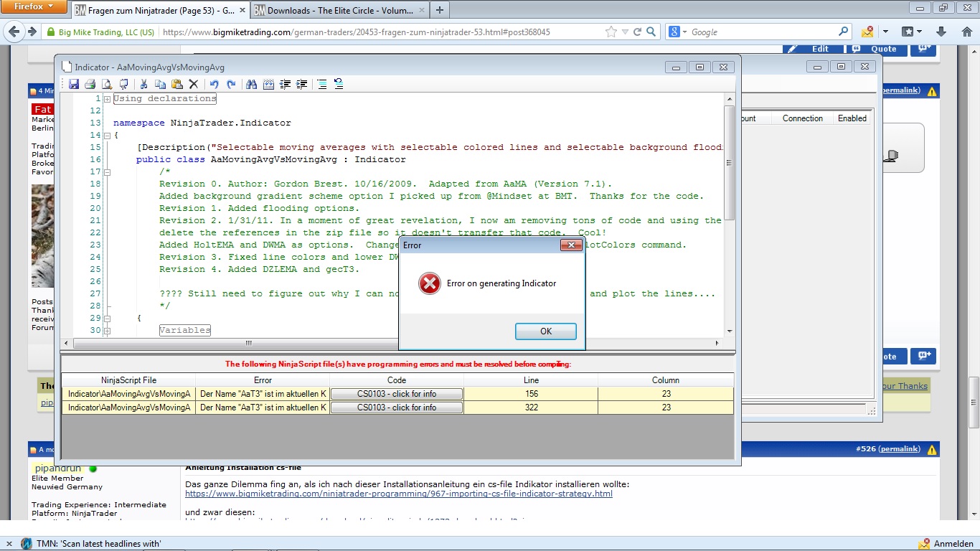Click CS0103 info button for line 156

397,394
